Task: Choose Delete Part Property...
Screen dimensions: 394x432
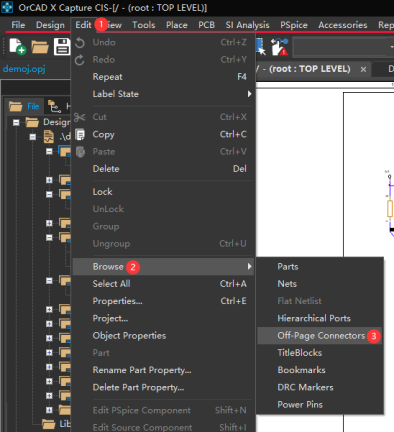Action: point(163,387)
